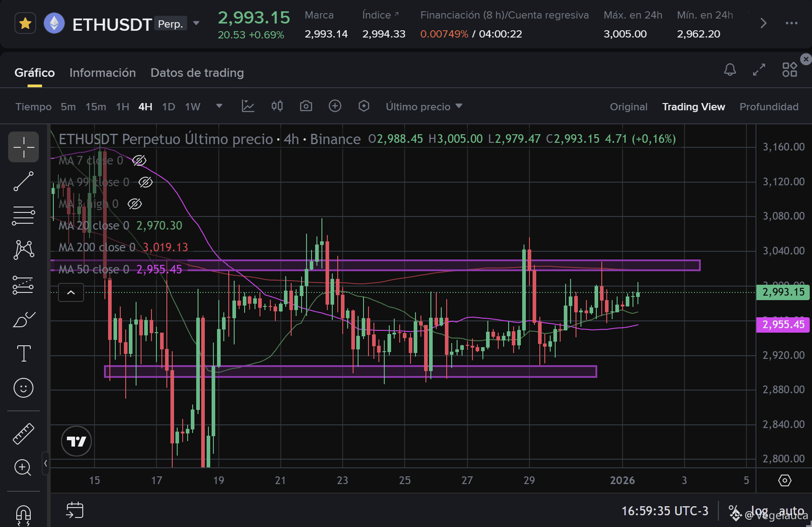
Task: Open the ETHUSDT pair selector dropdown arrow
Action: [x=196, y=23]
